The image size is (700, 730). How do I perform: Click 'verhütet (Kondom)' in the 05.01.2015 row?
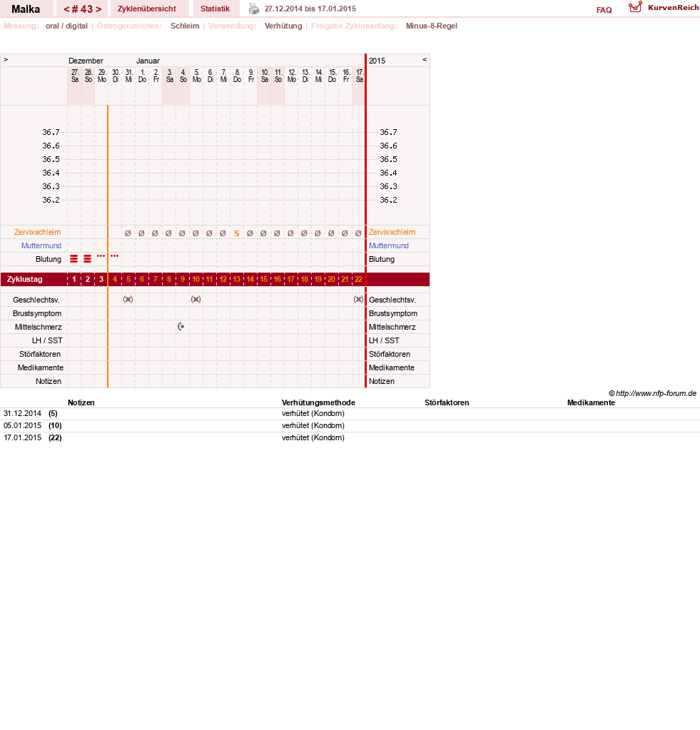click(x=313, y=425)
